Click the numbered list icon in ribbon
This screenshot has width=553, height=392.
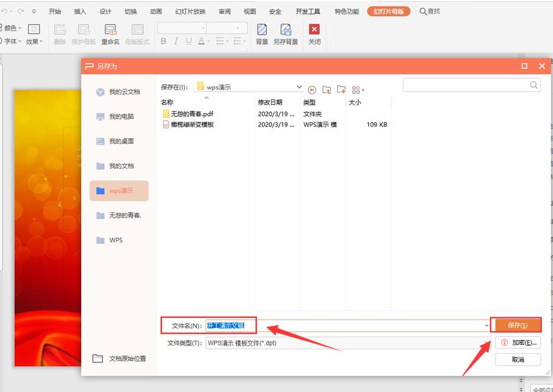tap(238, 41)
